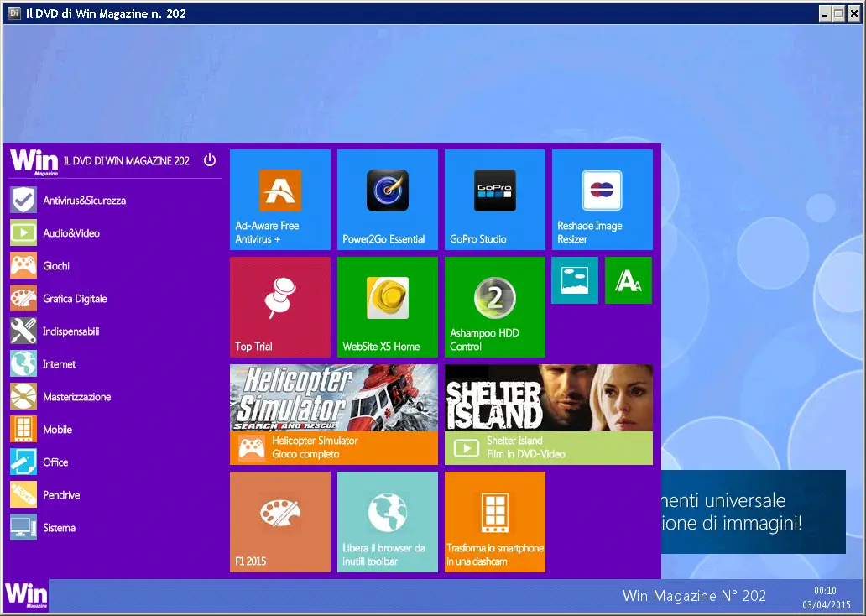Screen dimensions: 866x616
Task: Open the Libera il browser toolbar tile
Action: [x=388, y=522]
